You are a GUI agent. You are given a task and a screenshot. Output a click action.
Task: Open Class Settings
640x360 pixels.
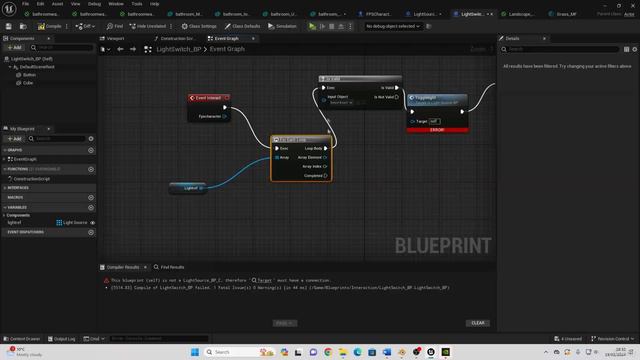pyautogui.click(x=199, y=26)
